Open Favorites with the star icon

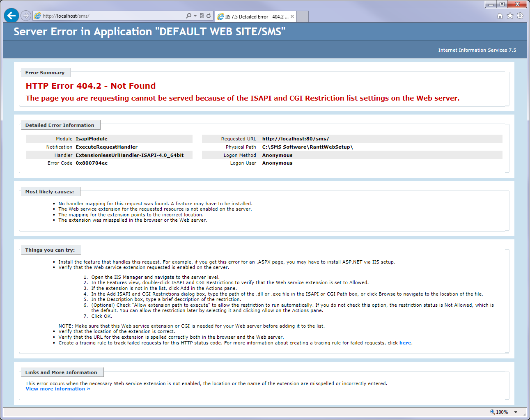(510, 16)
